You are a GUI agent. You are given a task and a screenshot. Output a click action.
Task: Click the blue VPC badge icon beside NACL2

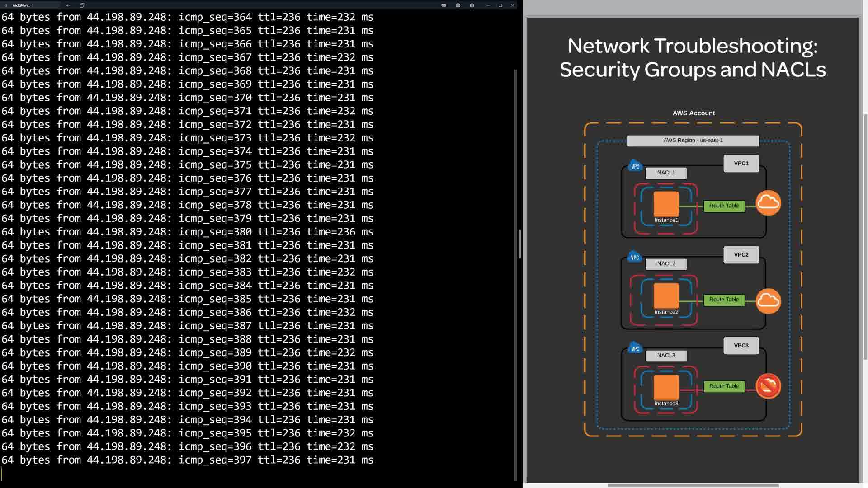click(x=635, y=257)
